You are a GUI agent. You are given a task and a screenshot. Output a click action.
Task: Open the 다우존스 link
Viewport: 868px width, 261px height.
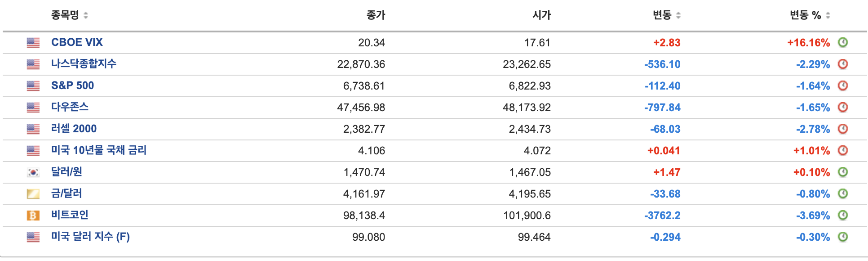click(x=71, y=107)
